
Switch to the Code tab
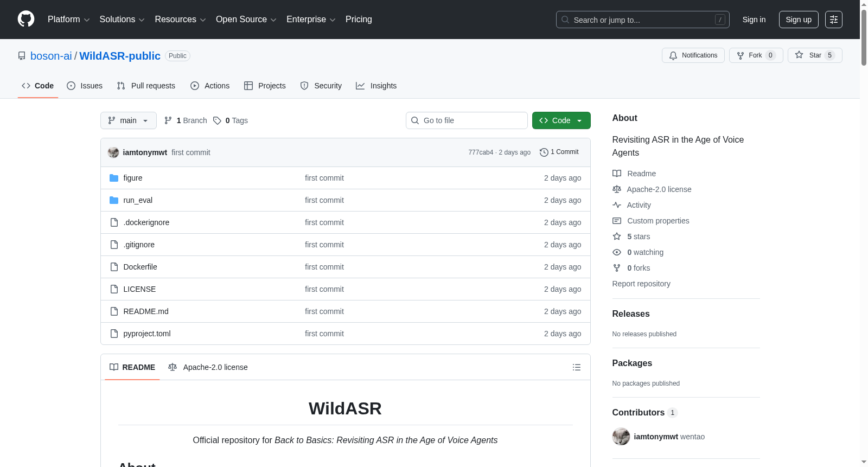pyautogui.click(x=38, y=86)
